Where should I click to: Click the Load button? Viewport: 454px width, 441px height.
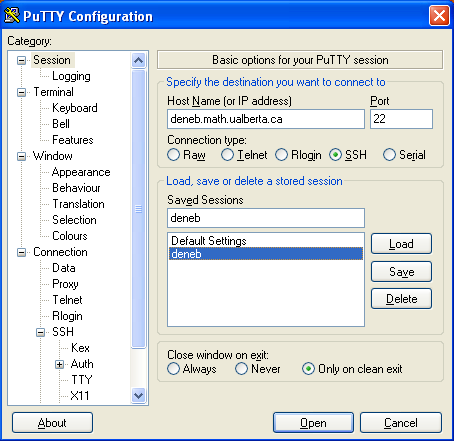(401, 244)
